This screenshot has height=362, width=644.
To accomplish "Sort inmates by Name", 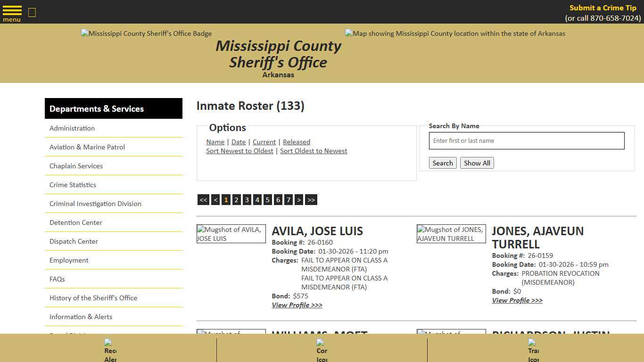I will tap(215, 142).
